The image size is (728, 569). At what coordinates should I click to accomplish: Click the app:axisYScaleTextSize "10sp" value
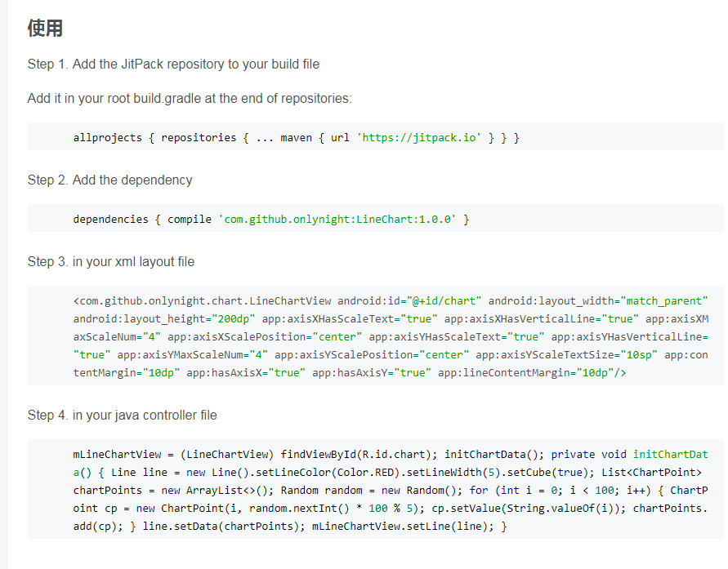pos(639,355)
